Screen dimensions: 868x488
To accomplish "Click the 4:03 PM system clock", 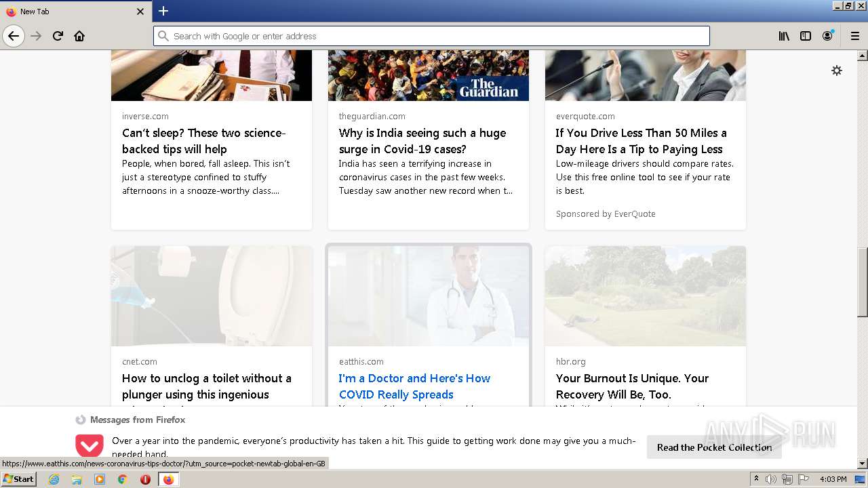I will [833, 479].
